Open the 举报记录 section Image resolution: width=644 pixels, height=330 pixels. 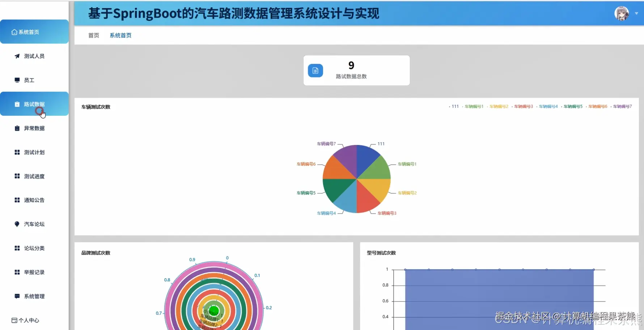click(34, 272)
